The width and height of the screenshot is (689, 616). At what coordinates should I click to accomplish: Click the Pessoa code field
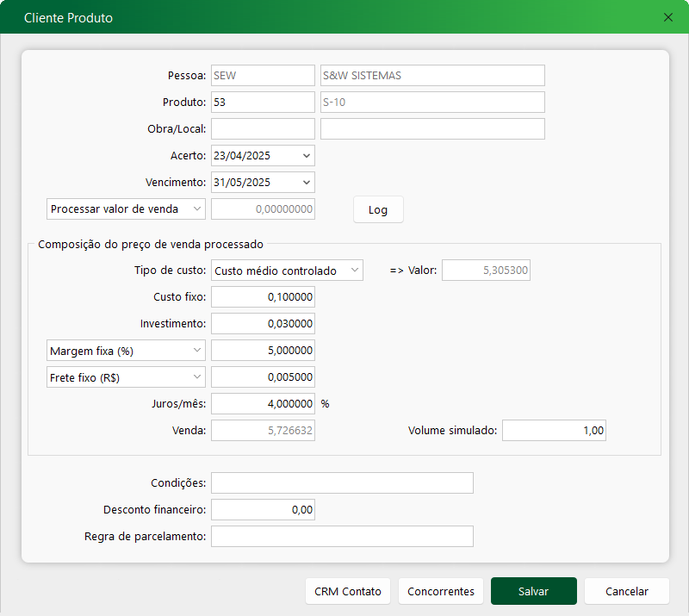click(263, 75)
